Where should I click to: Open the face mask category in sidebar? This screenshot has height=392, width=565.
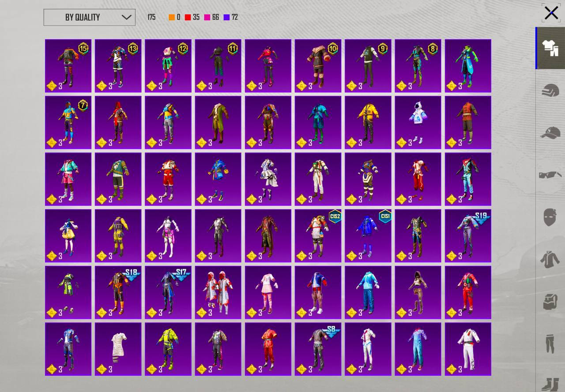pos(550,217)
